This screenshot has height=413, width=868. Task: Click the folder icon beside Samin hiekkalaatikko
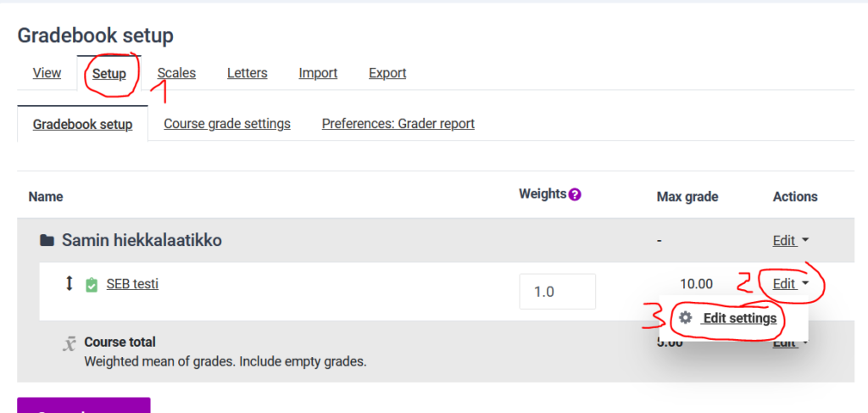47,241
